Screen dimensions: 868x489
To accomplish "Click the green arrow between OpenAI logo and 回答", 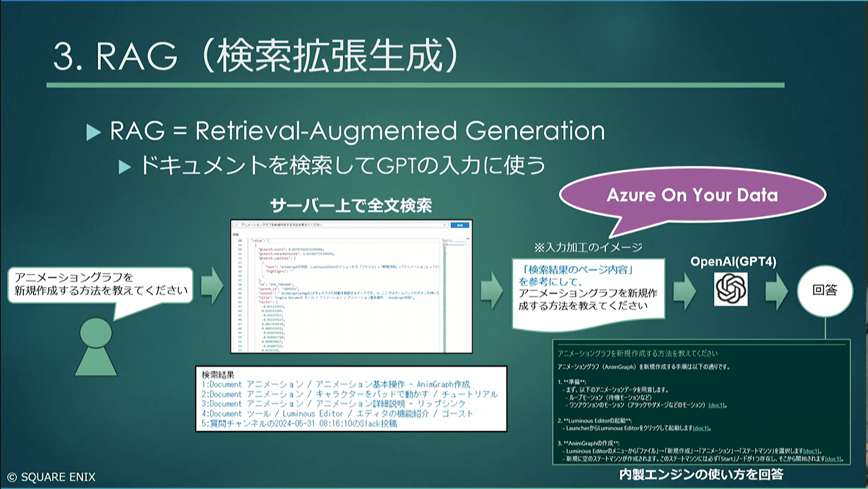I will (x=776, y=291).
